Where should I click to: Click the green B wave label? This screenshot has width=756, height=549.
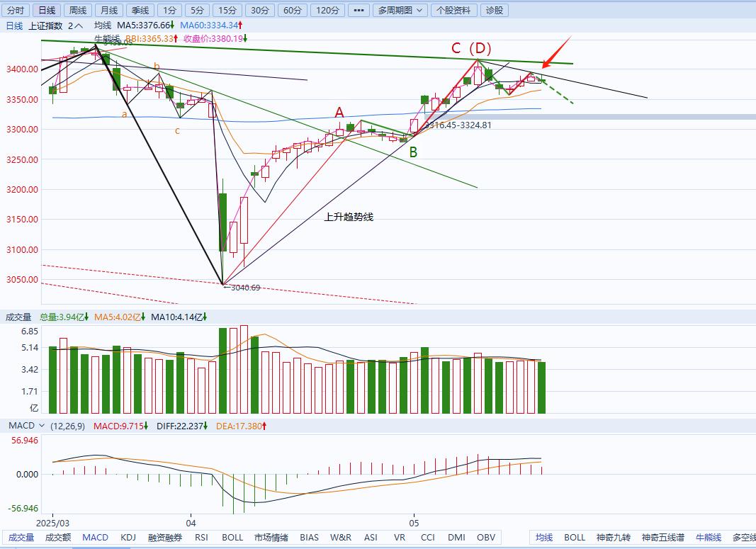pos(413,152)
